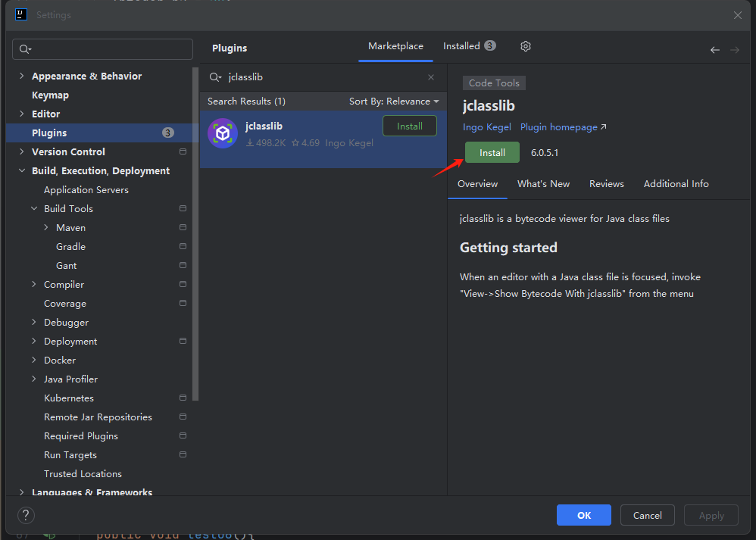Open the Sort By: Relevance dropdown
This screenshot has width=756, height=540.
(394, 101)
